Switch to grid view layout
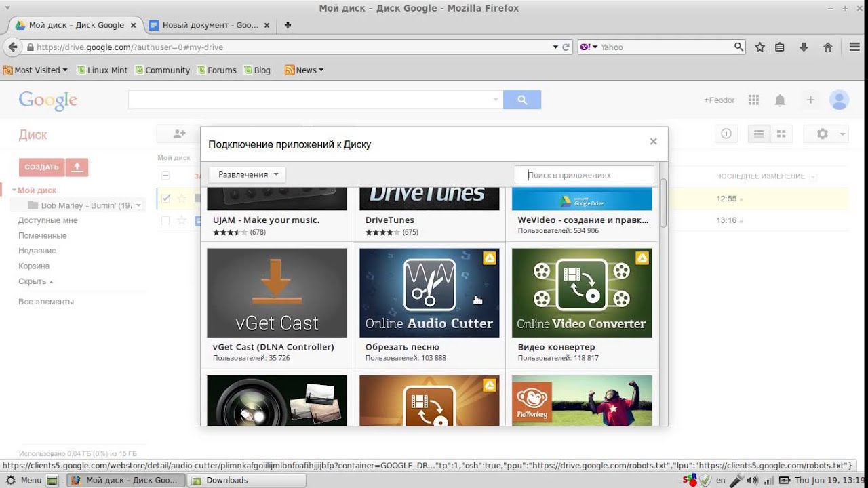Image resolution: width=868 pixels, height=488 pixels. [x=781, y=134]
